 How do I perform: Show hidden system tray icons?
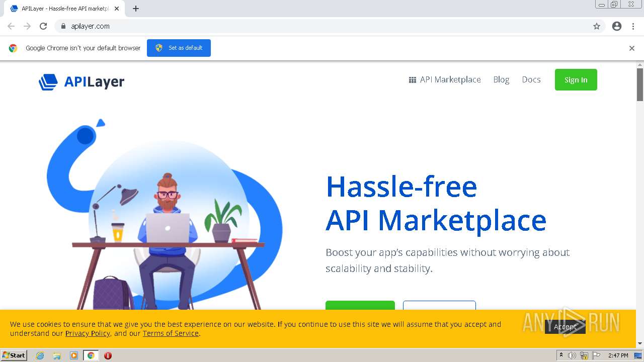pyautogui.click(x=561, y=355)
